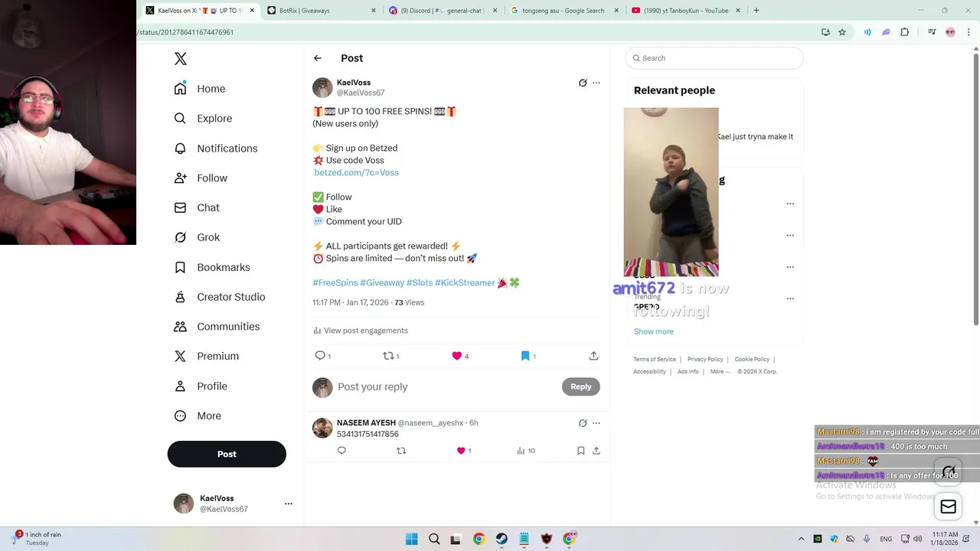Open the Explore page
Image resolution: width=980 pixels, height=551 pixels.
point(203,119)
